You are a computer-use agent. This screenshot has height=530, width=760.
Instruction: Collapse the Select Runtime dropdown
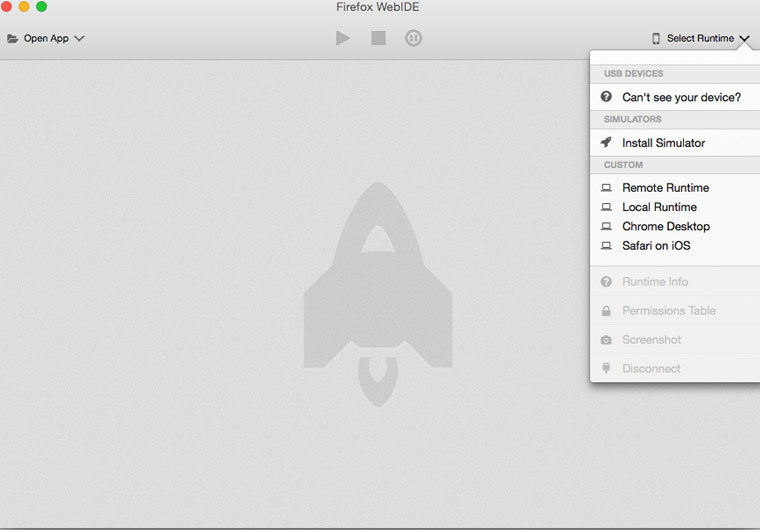(x=700, y=38)
